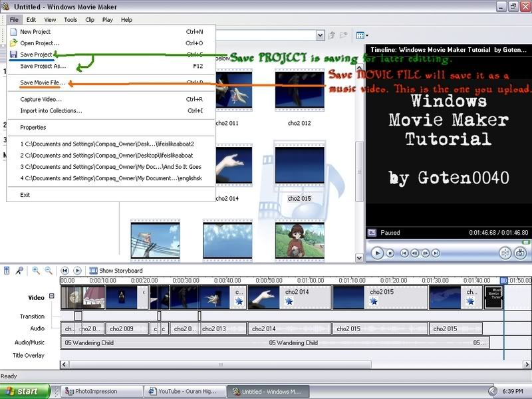
Task: Select the cho2 013 audio clip
Action: pos(223,329)
